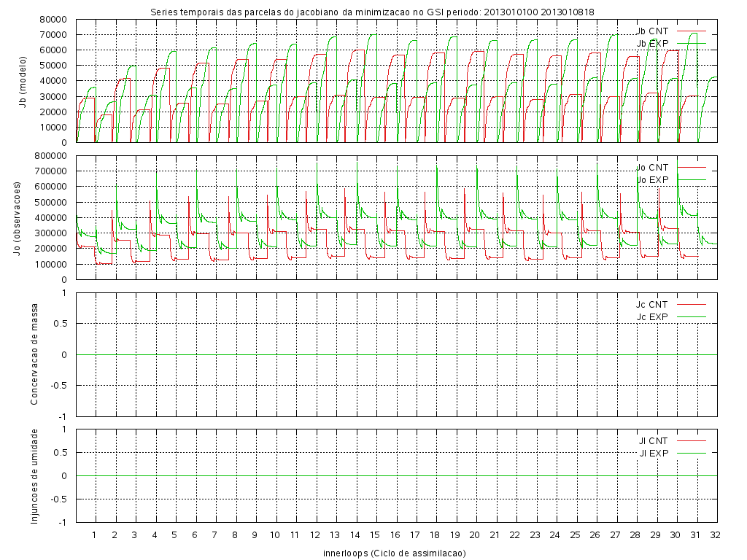
Task: Click the Jc CNT legend label
Action: click(x=652, y=304)
